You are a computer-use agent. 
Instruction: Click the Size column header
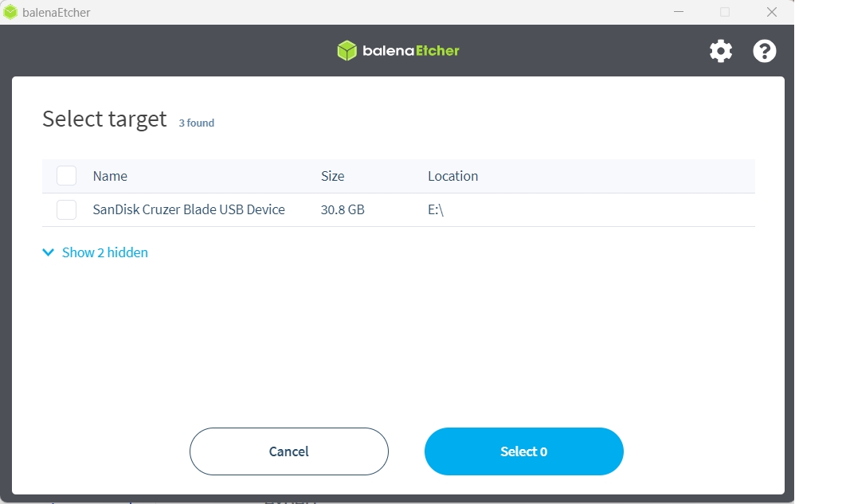(333, 176)
